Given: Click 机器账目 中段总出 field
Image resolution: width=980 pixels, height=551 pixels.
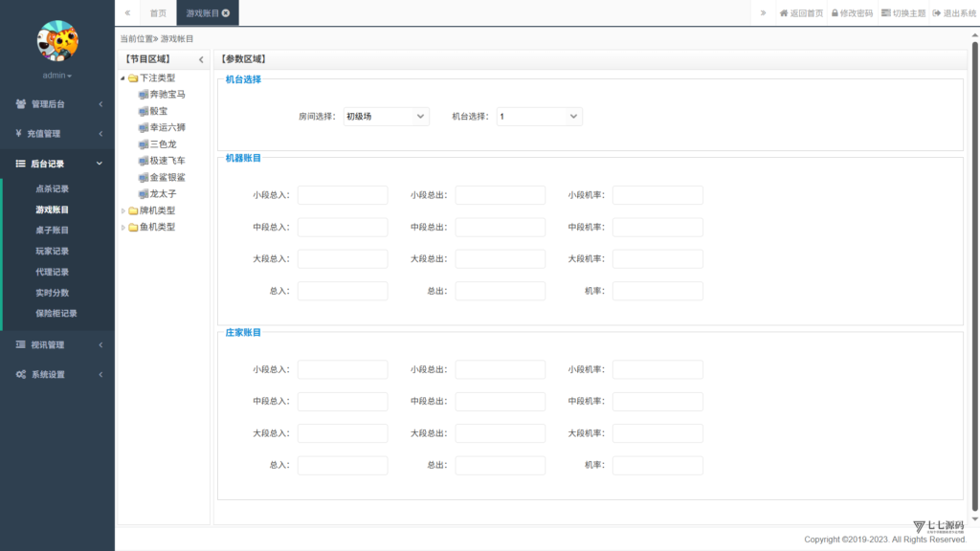Looking at the screenshot, I should tap(500, 227).
